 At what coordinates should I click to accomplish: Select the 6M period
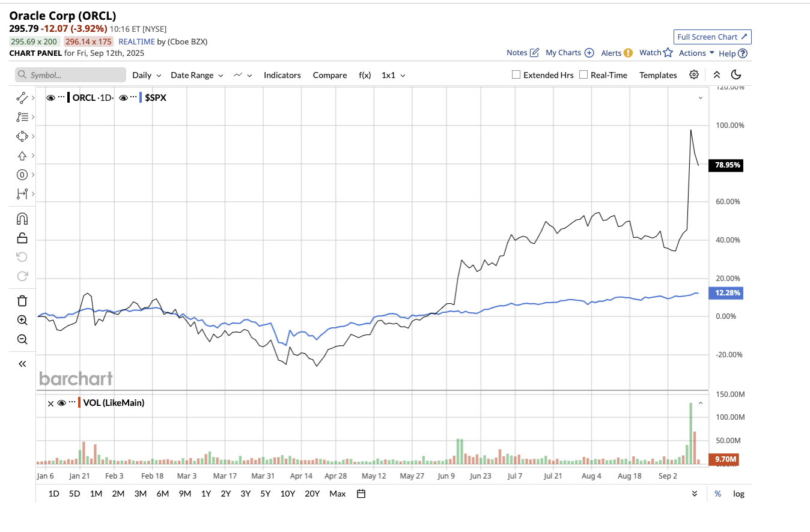(162, 494)
